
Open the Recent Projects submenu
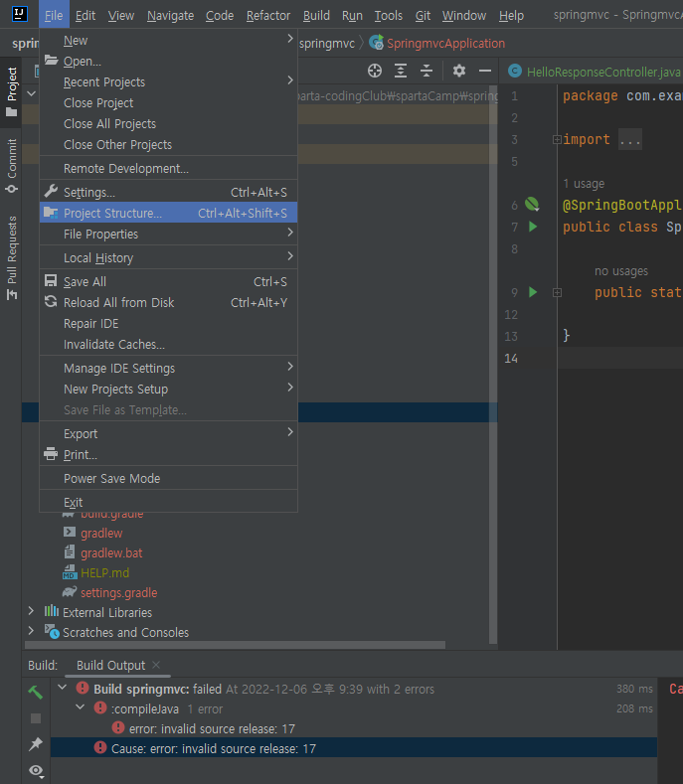coord(168,81)
